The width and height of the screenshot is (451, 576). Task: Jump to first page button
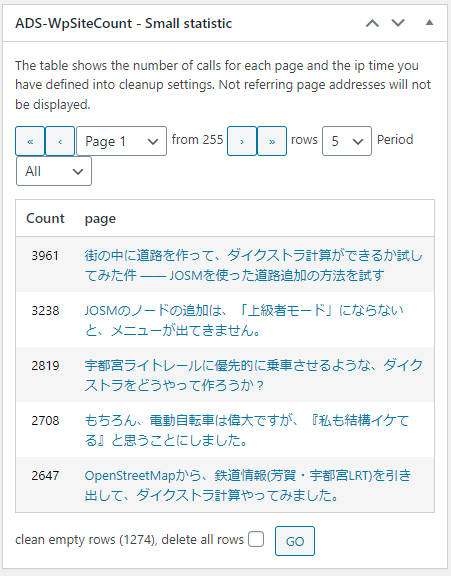(x=30, y=141)
